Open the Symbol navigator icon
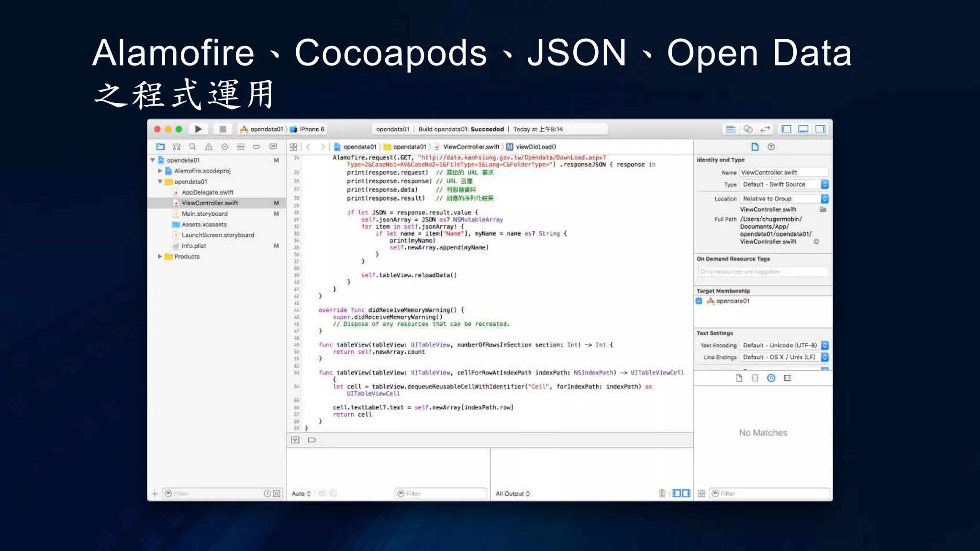This screenshot has width=980, height=551. [x=177, y=147]
